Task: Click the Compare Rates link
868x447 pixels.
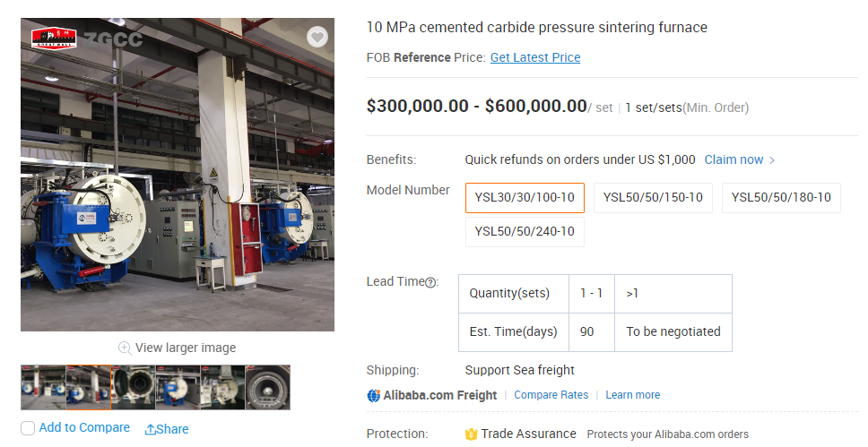Action: [551, 395]
